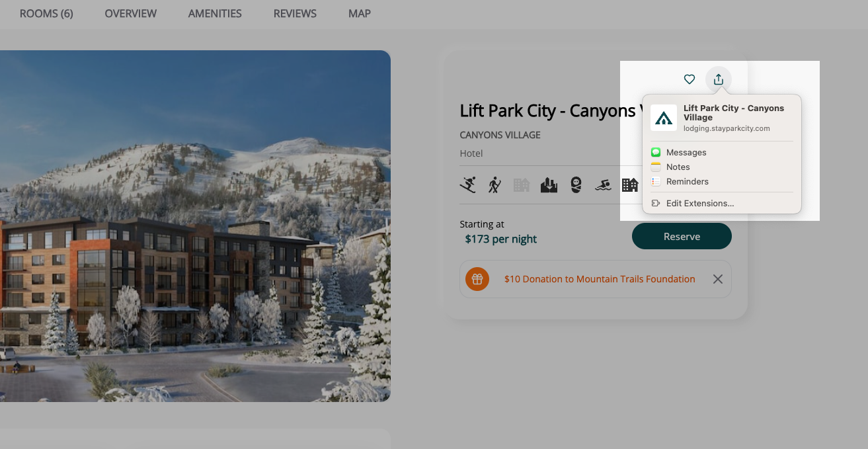The height and width of the screenshot is (449, 868).
Task: Click the CANYONS VILLAGE location text
Action: click(500, 135)
